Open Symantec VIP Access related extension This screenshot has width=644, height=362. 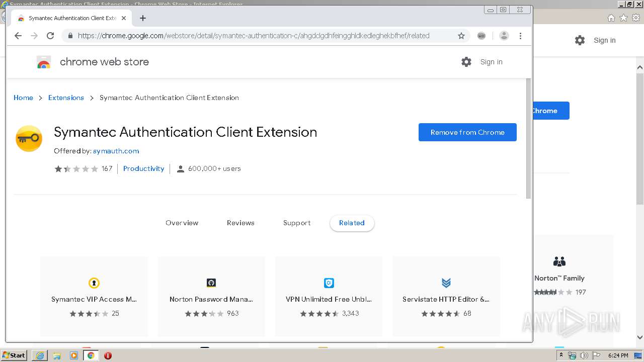pos(94,296)
